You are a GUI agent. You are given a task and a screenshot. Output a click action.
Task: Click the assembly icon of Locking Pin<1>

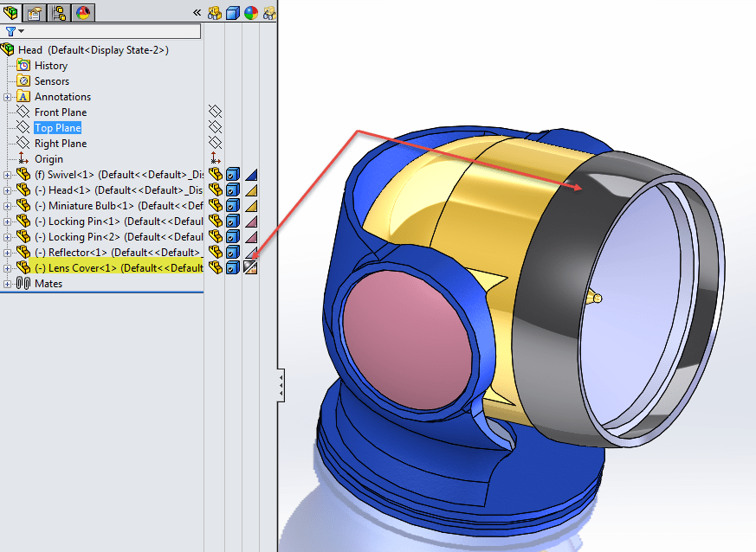pos(23,221)
